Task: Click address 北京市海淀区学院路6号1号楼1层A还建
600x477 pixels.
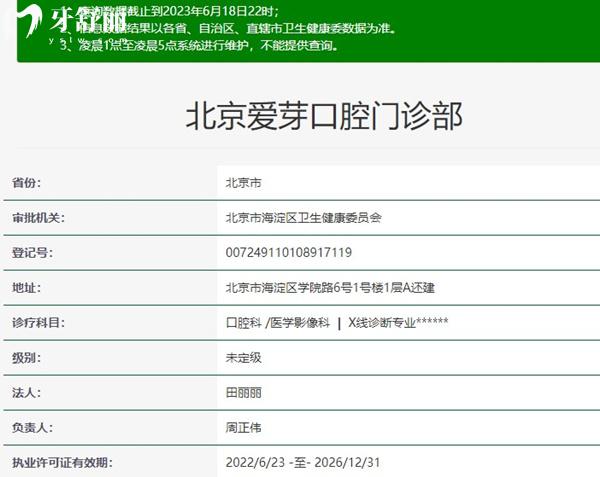Action: pos(330,287)
